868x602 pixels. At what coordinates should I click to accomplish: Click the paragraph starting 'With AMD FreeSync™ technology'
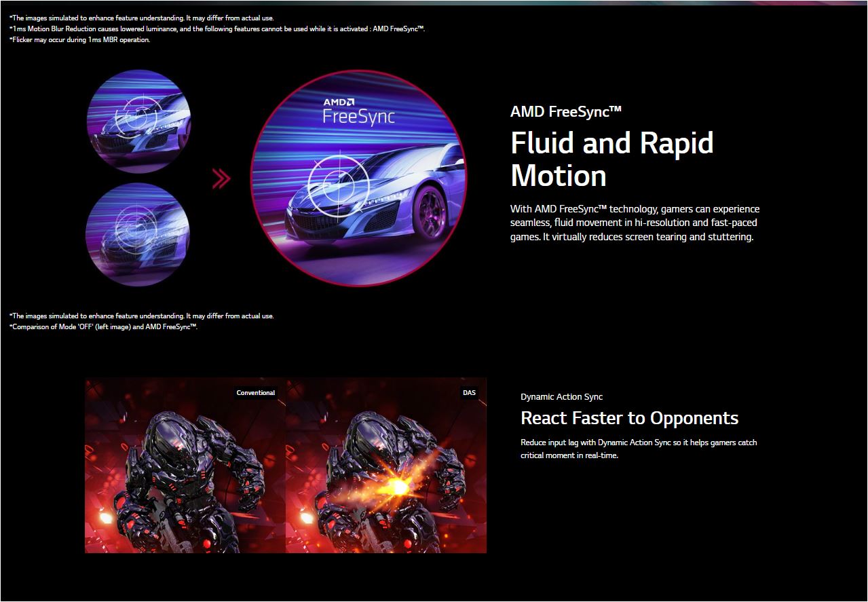tap(635, 223)
